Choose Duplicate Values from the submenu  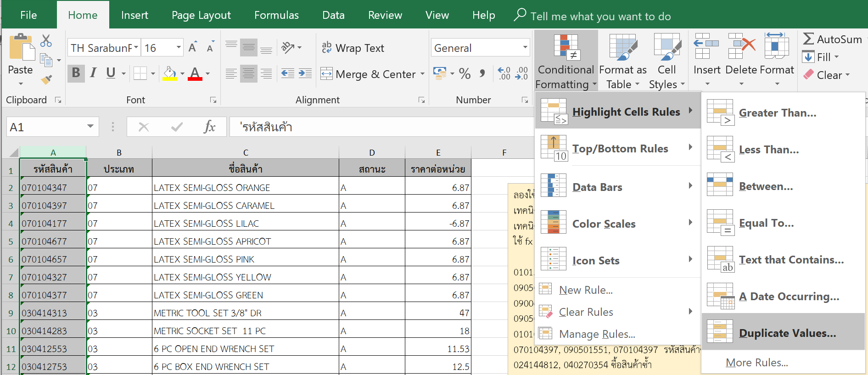tap(783, 333)
